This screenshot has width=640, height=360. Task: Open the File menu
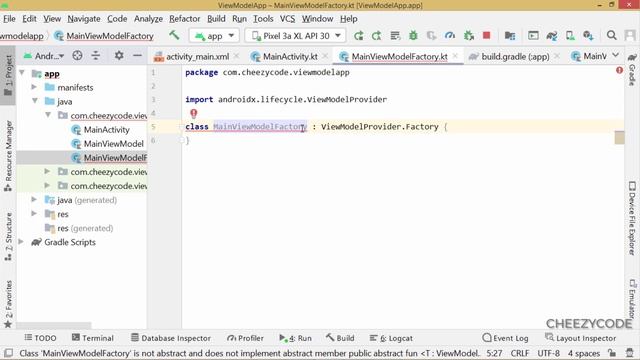coord(9,19)
